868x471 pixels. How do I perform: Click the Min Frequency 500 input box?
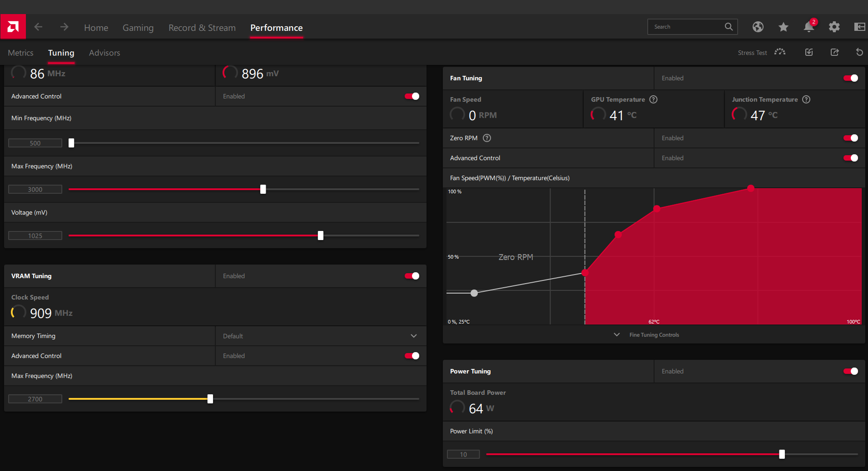(x=35, y=143)
